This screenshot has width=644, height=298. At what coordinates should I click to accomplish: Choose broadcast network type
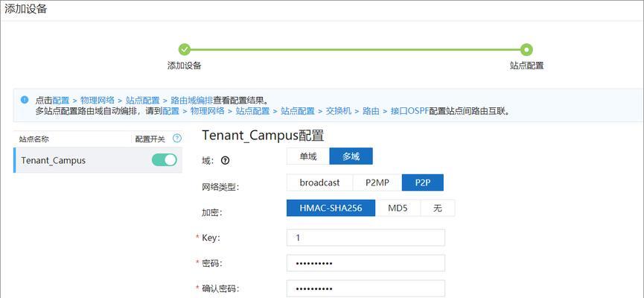click(x=319, y=183)
